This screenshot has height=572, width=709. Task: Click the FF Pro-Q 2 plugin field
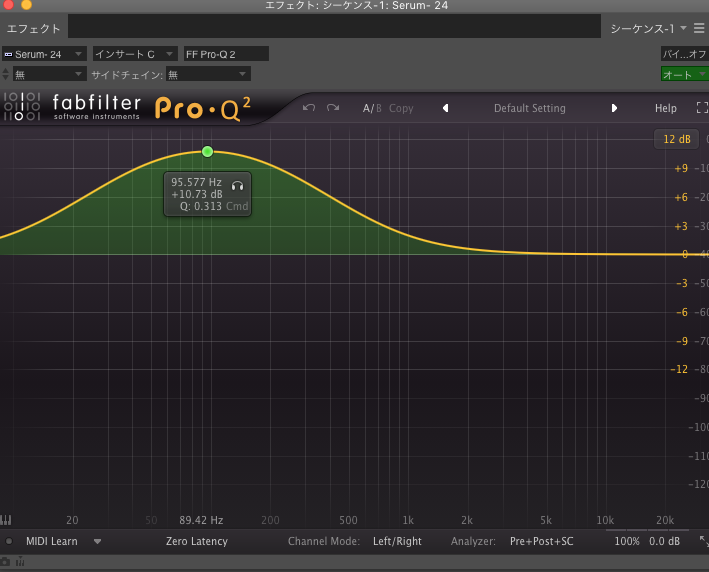point(226,54)
